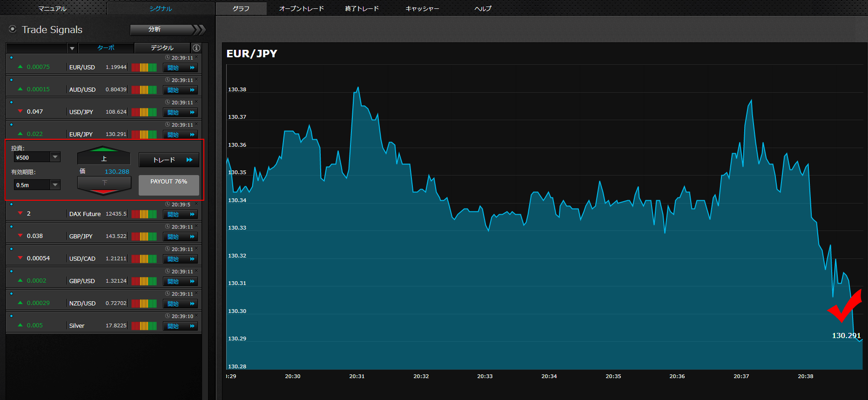Image resolution: width=868 pixels, height=400 pixels.
Task: Click the 130.38 price axis label
Action: (237, 89)
